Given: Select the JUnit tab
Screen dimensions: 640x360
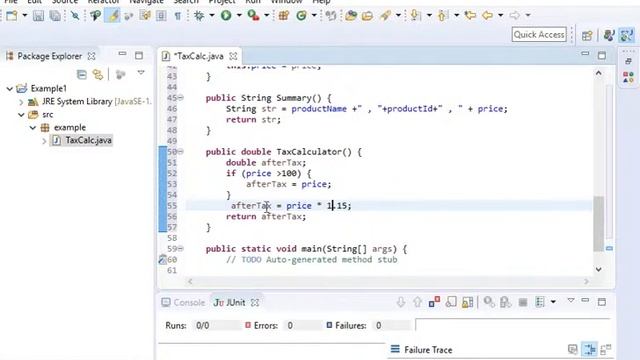Looking at the screenshot, I should click(x=236, y=303).
